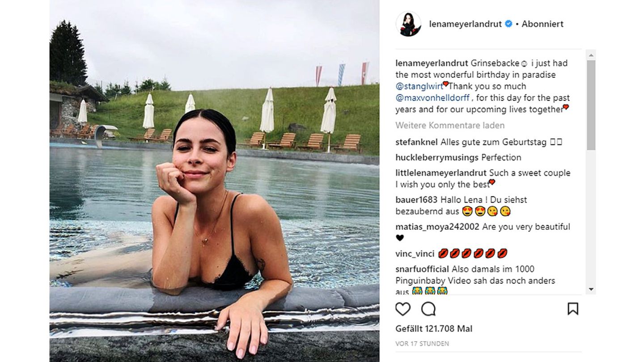
Task: Open the pool photo
Action: click(214, 181)
